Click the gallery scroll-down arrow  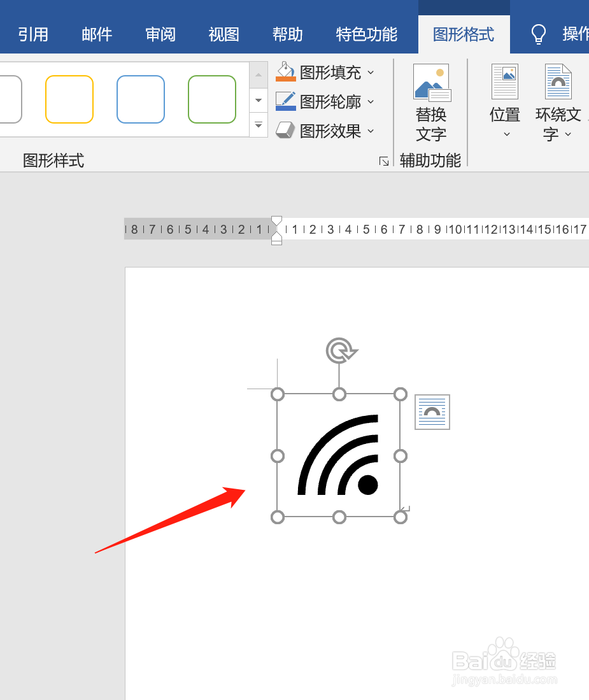tap(258, 100)
